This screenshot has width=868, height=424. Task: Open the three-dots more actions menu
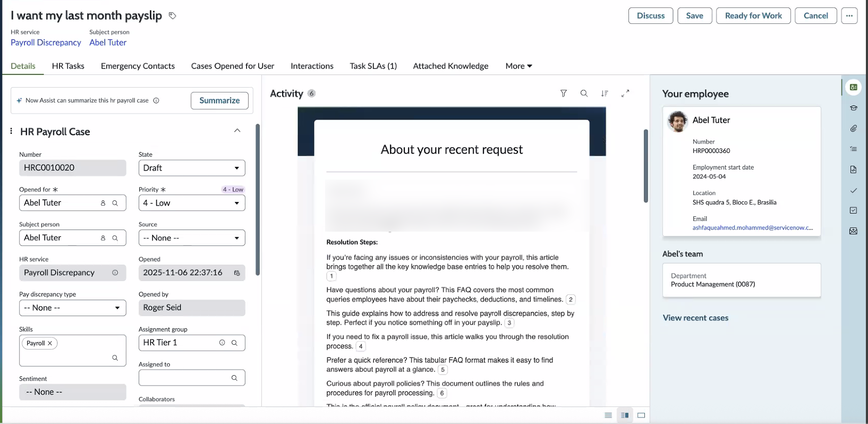(849, 16)
